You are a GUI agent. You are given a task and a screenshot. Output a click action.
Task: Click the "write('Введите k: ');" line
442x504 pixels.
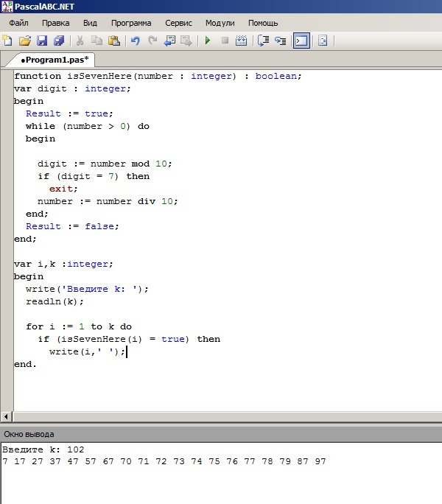coord(87,289)
